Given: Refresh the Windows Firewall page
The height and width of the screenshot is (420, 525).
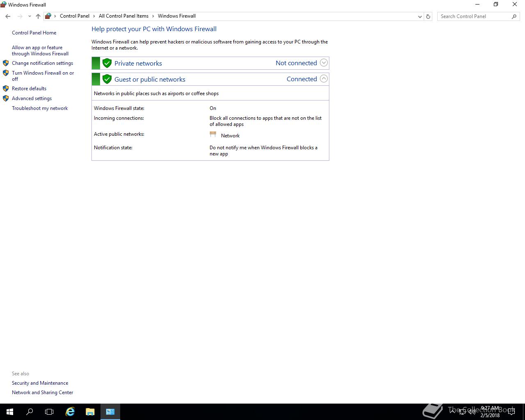Looking at the screenshot, I should click(428, 16).
